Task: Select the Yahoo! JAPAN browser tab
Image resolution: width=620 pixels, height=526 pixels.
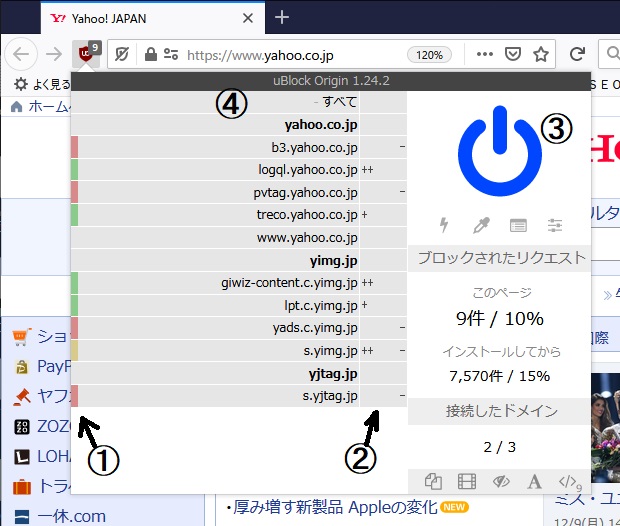Action: pyautogui.click(x=153, y=18)
